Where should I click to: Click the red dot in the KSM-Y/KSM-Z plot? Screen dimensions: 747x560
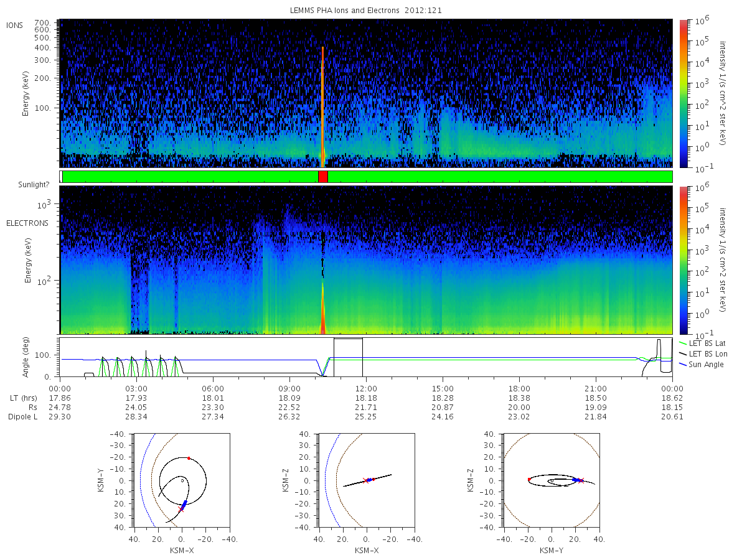529,479
